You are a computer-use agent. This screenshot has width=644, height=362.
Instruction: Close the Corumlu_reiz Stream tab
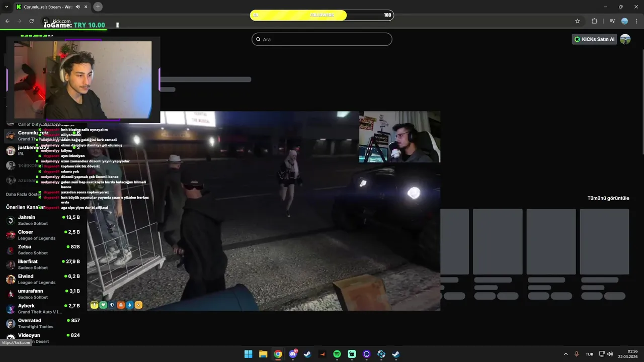pos(85,7)
